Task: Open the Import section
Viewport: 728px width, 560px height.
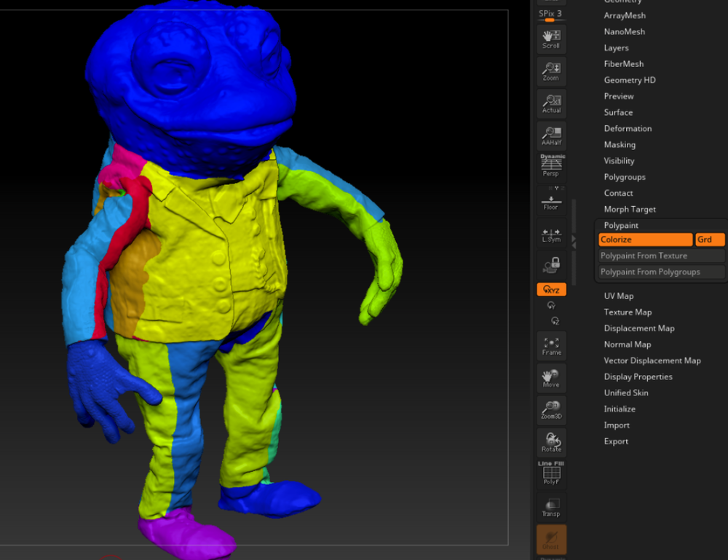Action: coord(617,425)
